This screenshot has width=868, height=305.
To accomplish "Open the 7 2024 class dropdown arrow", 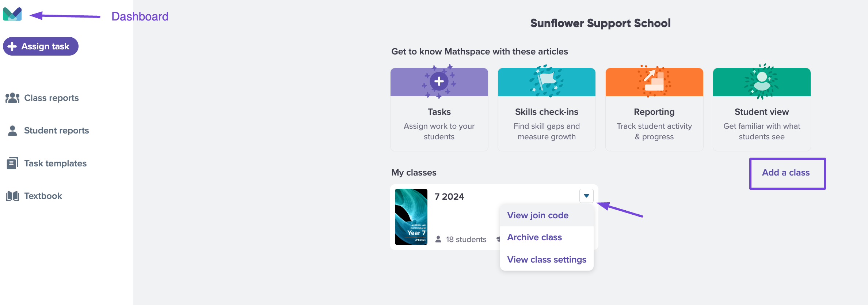I will (586, 196).
